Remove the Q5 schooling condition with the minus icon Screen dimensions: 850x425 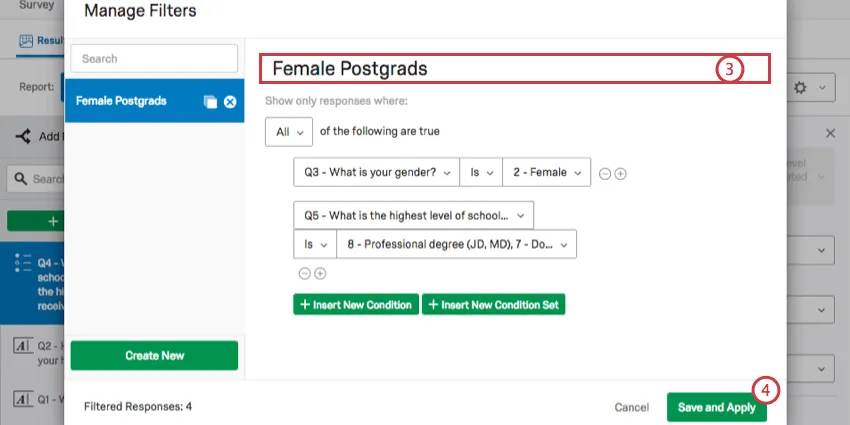coord(304,273)
